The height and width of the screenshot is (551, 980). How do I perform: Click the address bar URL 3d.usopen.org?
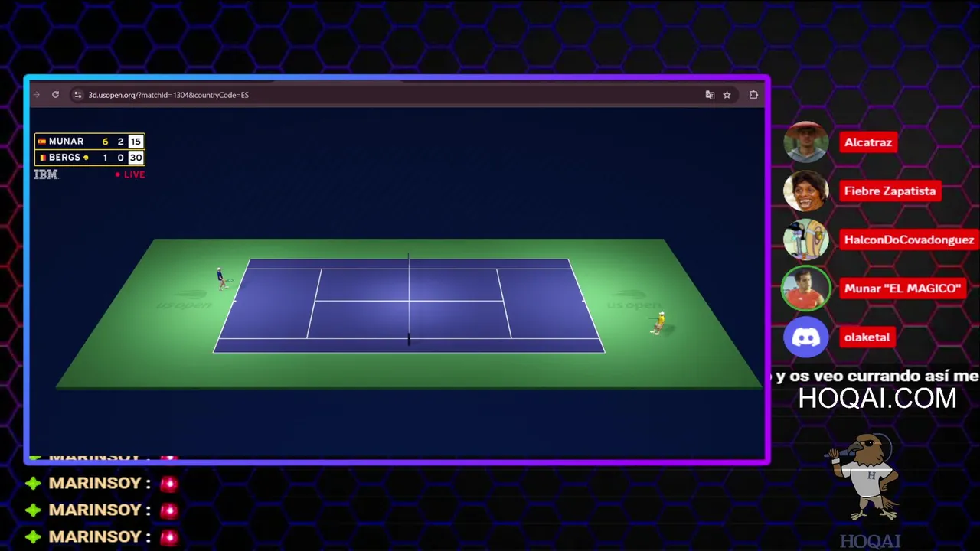click(x=168, y=95)
